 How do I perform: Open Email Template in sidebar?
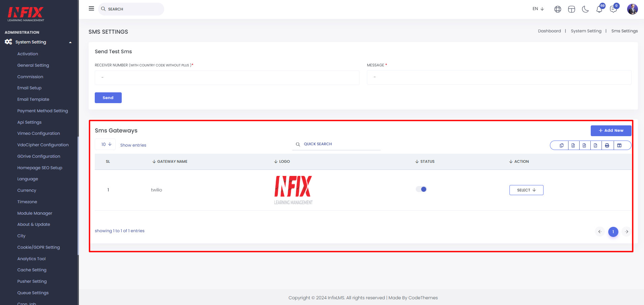(x=33, y=99)
